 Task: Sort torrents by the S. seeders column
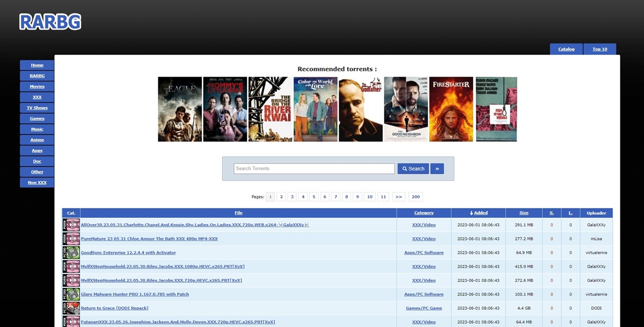point(551,213)
